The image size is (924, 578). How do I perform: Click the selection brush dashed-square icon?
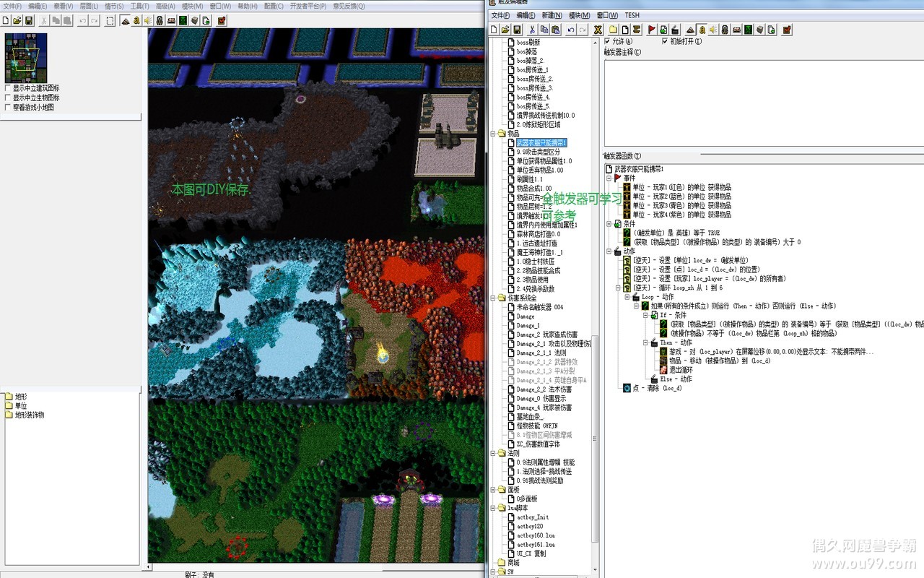(x=110, y=21)
